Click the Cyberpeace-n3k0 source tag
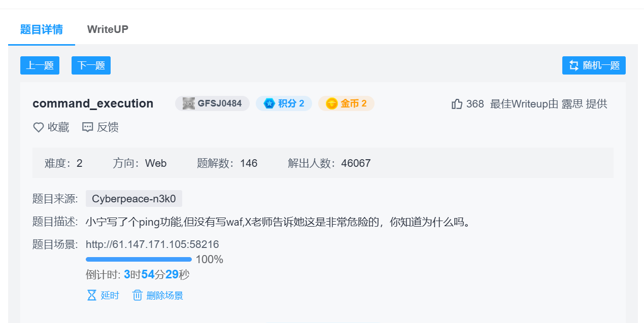The width and height of the screenshot is (644, 323). pos(134,199)
